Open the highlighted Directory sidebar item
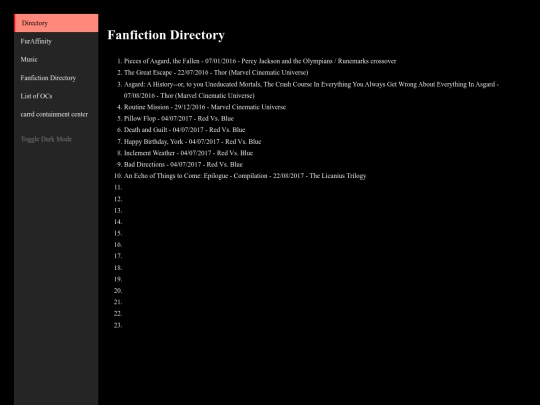The image size is (540, 405). [56, 23]
